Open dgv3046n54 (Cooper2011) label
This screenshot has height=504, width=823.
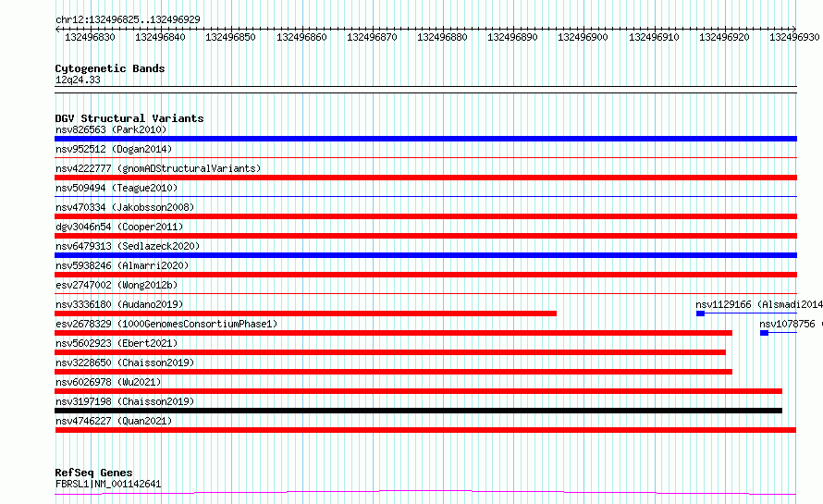119,227
